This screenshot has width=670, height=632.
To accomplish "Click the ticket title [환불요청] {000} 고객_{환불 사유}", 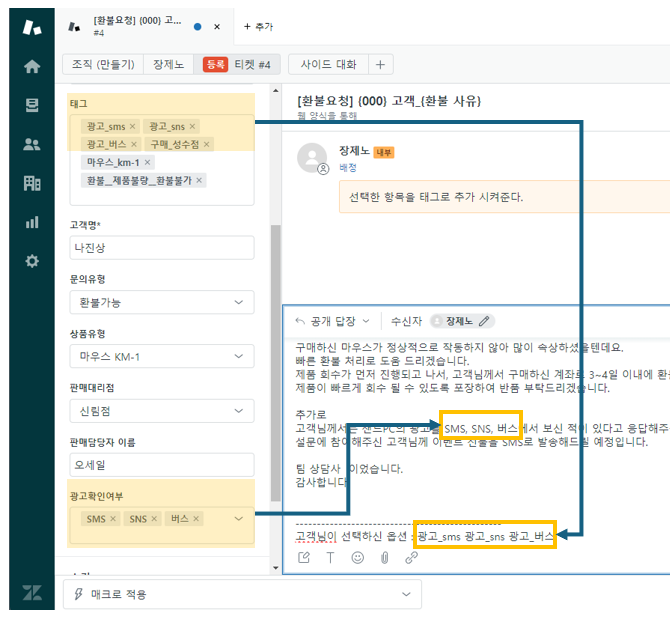I will (x=389, y=101).
